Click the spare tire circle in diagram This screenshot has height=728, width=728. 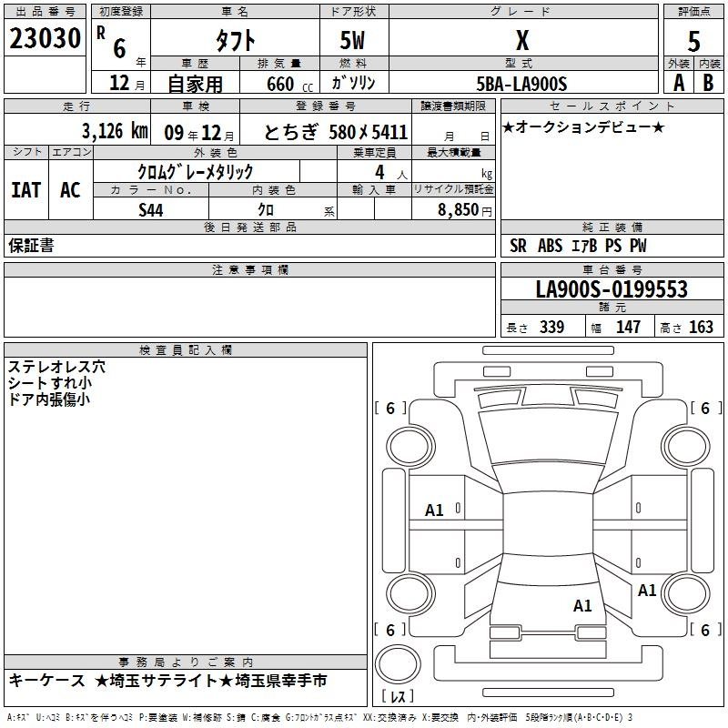tap(398, 663)
